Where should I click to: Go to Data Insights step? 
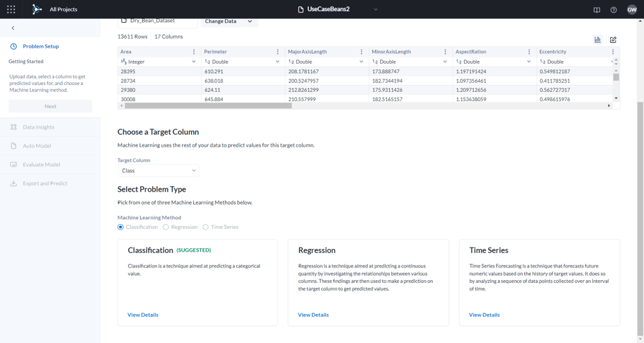pyautogui.click(x=39, y=127)
